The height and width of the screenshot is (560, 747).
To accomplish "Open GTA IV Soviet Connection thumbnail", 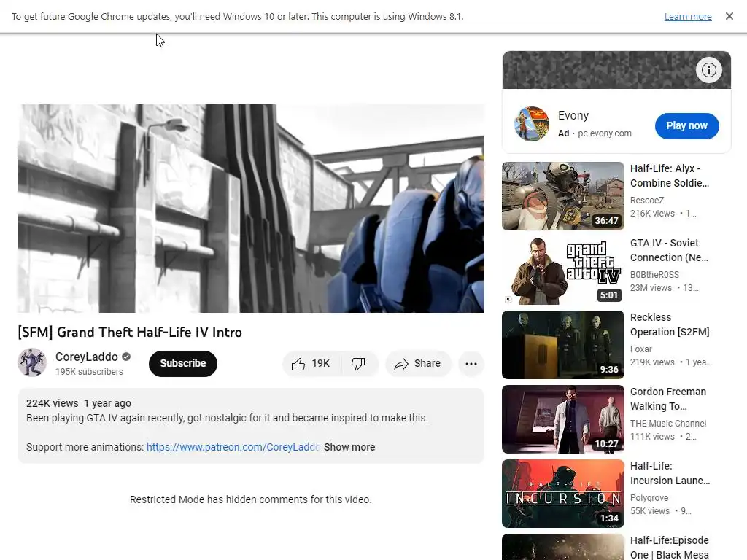I will coord(563,271).
